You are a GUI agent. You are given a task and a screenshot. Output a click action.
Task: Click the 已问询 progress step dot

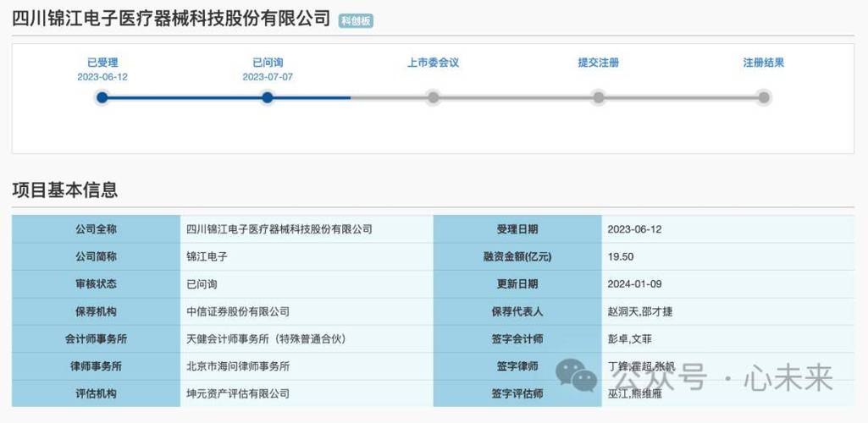click(268, 98)
